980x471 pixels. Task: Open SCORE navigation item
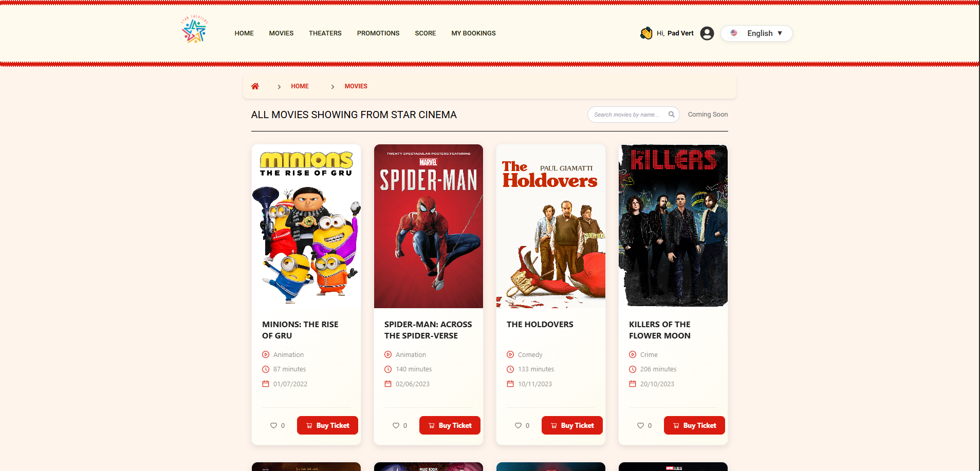click(x=426, y=33)
